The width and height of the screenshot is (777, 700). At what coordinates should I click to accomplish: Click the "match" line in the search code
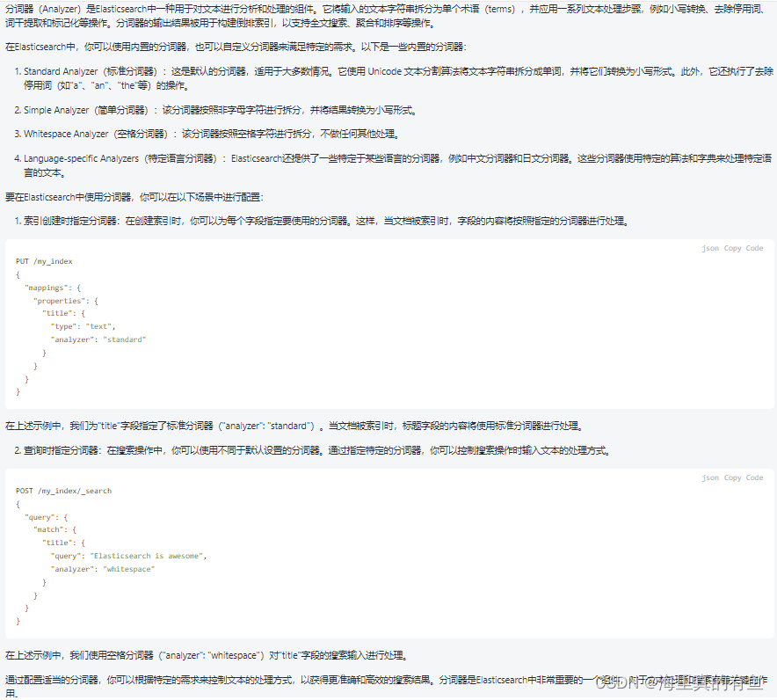coord(55,530)
